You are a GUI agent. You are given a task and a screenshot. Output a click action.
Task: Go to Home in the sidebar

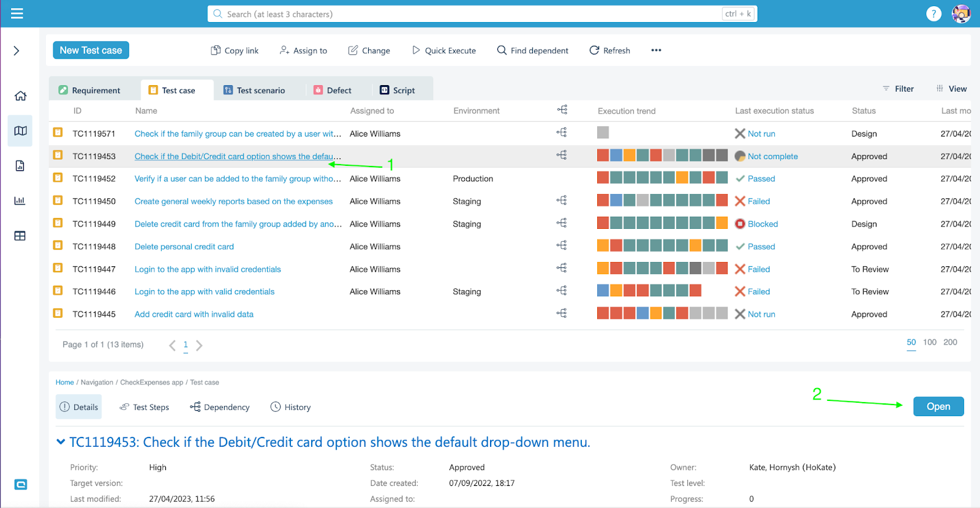pos(20,96)
